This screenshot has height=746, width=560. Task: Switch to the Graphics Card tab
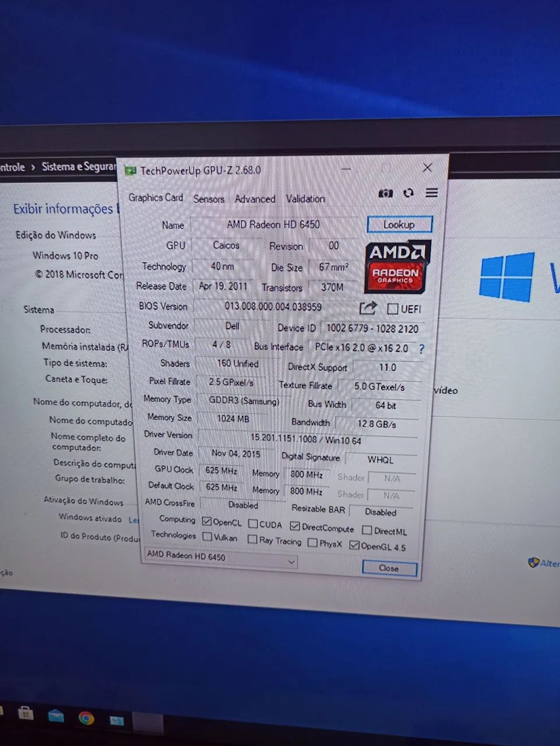tap(156, 198)
